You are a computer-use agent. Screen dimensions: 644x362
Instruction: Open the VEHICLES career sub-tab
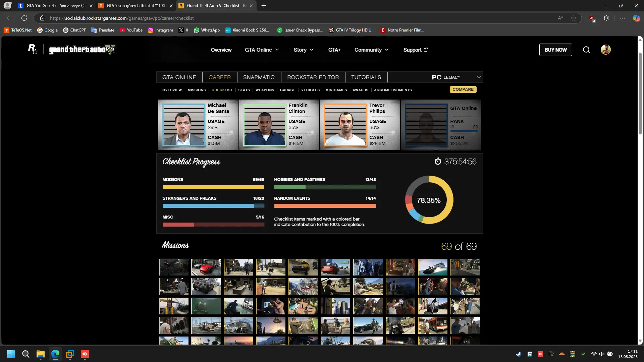coord(310,90)
